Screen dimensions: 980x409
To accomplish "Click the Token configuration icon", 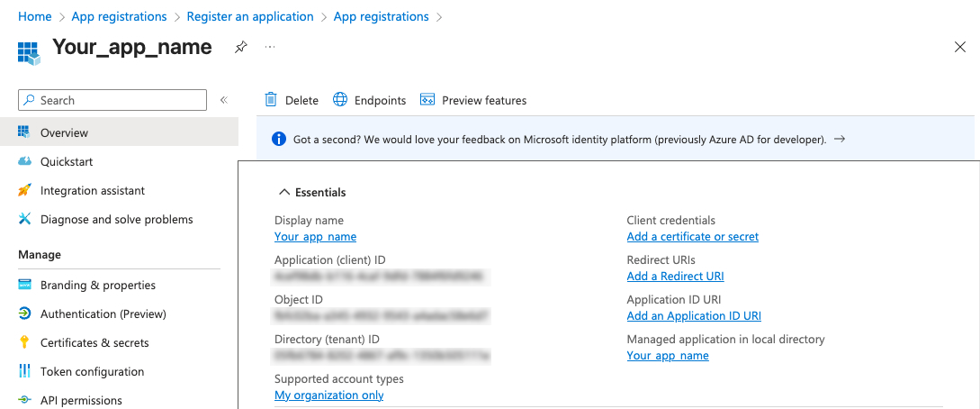I will click(x=24, y=371).
